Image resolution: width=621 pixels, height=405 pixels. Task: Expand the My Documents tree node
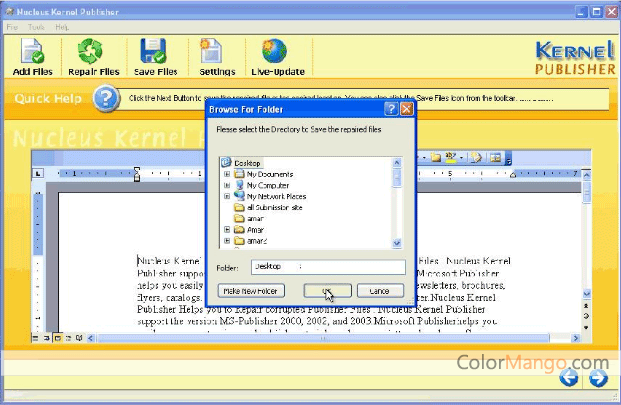click(227, 174)
